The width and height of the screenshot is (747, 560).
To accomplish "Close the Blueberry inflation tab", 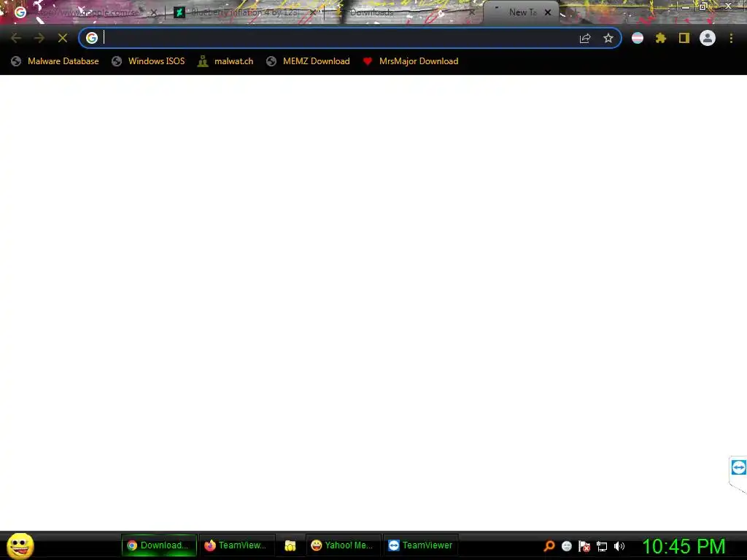I will coord(314,13).
